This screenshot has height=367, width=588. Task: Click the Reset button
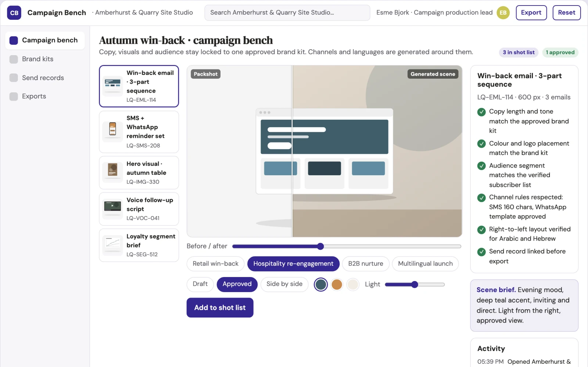[x=566, y=12]
